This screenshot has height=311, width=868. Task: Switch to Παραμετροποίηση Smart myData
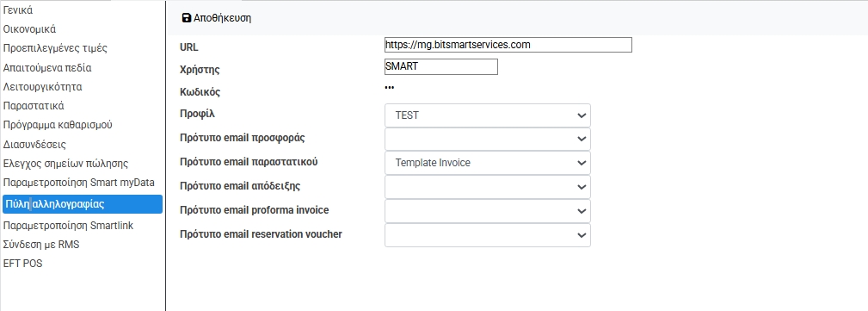(x=78, y=183)
